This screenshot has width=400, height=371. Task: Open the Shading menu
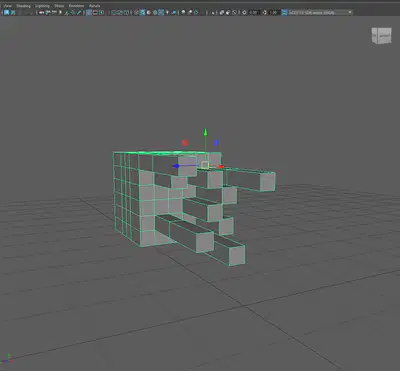pyautogui.click(x=23, y=6)
